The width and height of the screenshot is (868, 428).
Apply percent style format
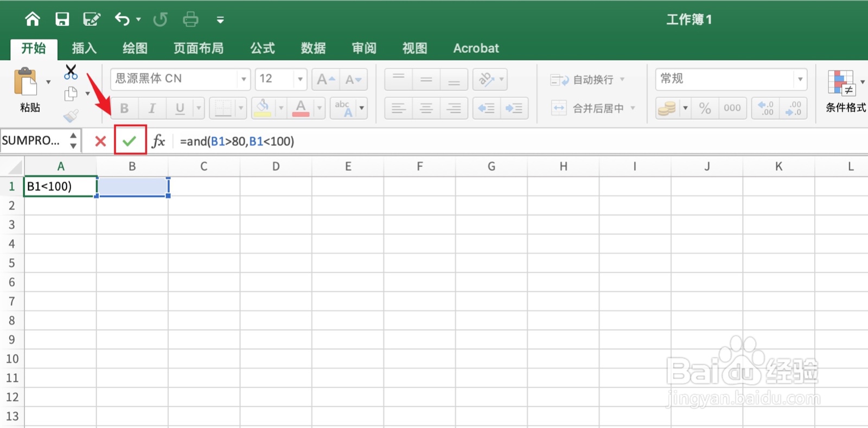point(705,108)
